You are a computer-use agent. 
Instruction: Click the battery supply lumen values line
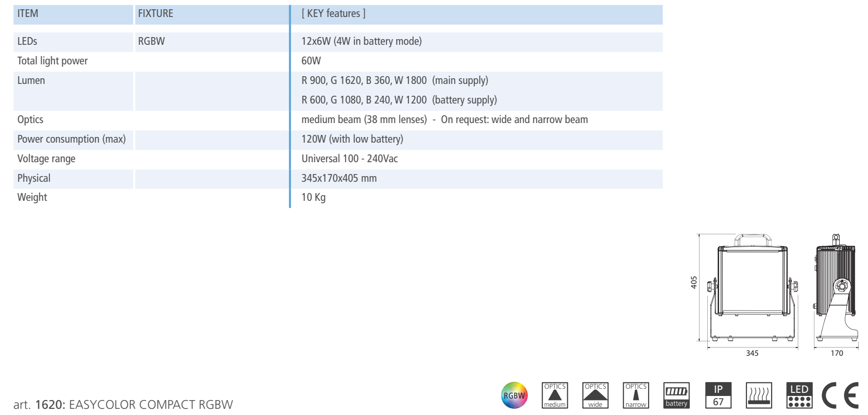pos(399,100)
